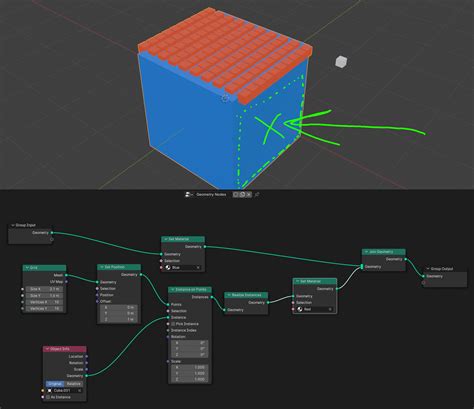This screenshot has width=474, height=409.
Task: Toggle fake user shield icon for node tree
Action: [x=236, y=194]
